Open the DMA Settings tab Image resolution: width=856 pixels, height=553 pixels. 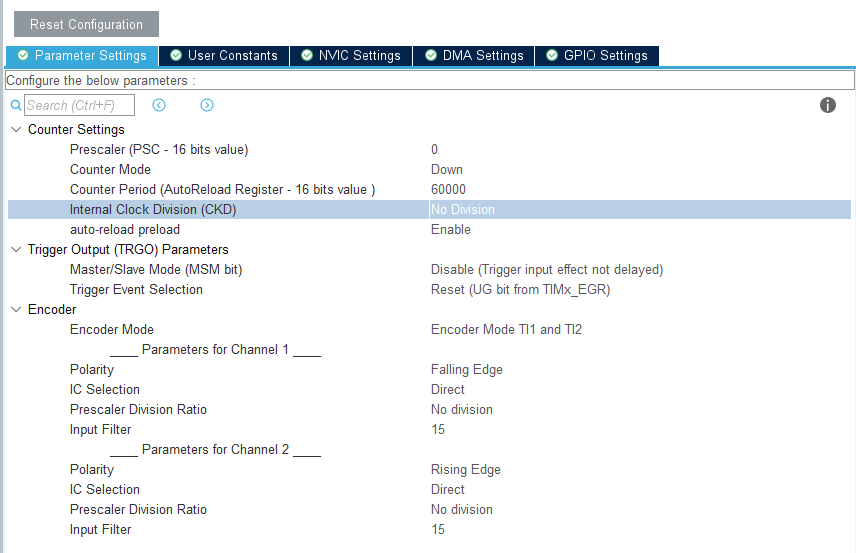[x=474, y=56]
